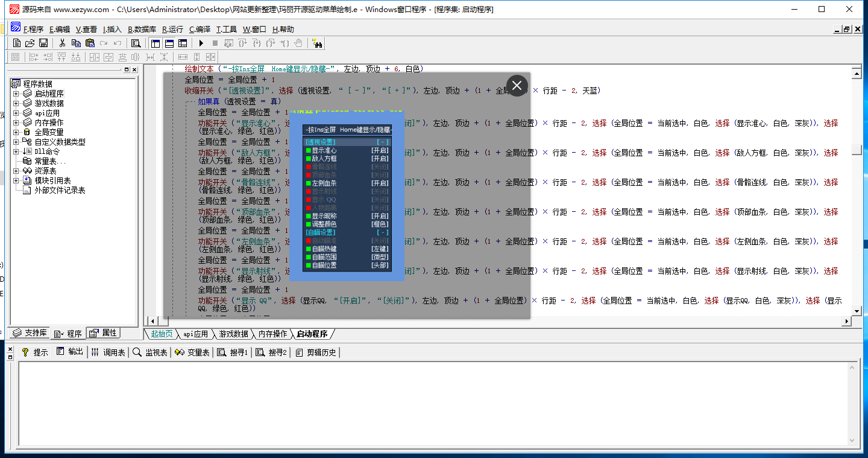Expand the Dll命令 tree node
This screenshot has width=868, height=458.
click(x=16, y=151)
